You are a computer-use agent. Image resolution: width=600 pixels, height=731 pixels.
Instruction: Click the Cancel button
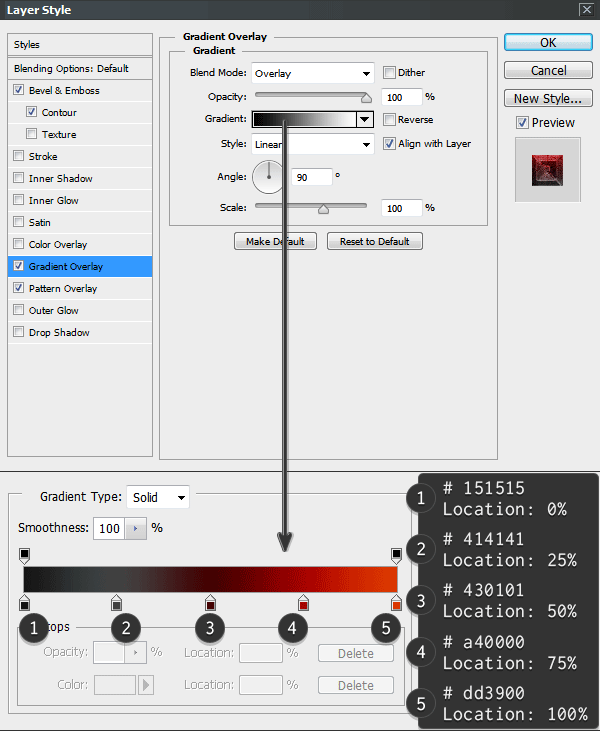(548, 70)
